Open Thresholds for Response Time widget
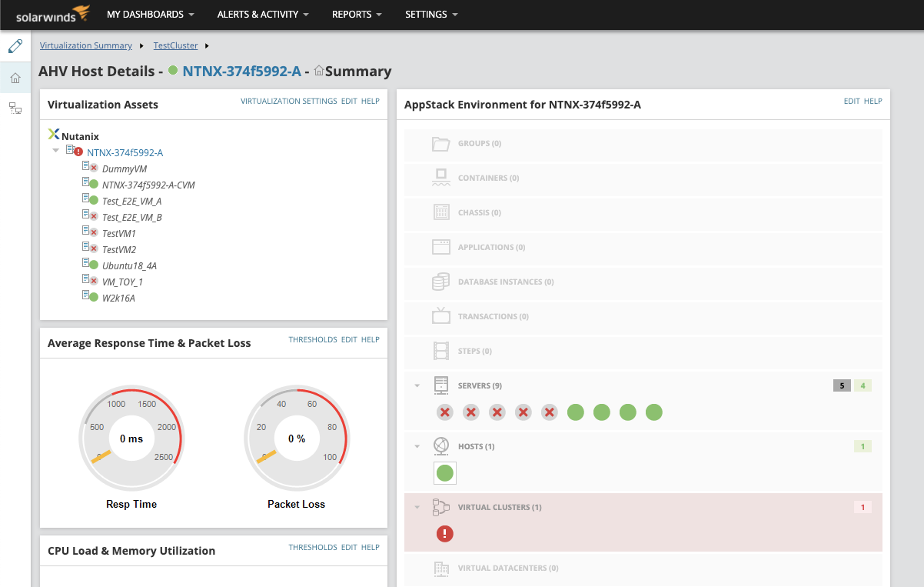Screen dimensions: 924x587 [x=313, y=339]
